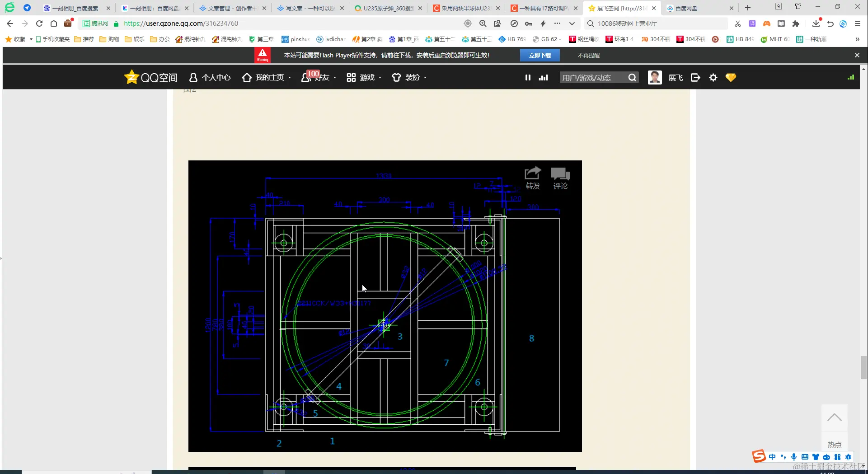Switch to the U235原子弹_360搜索 tab
Viewport: 868px width, 474px height.
coord(388,8)
